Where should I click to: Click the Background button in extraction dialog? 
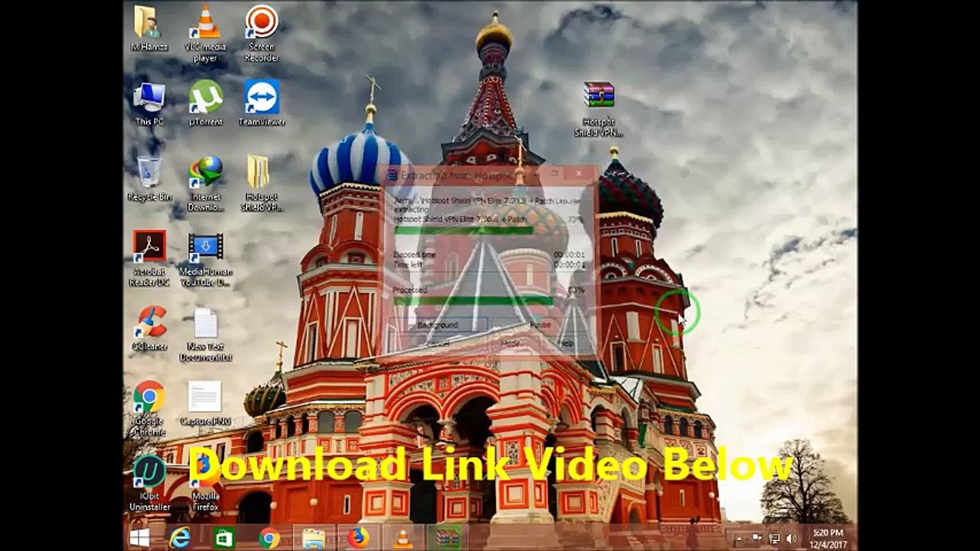click(x=438, y=325)
